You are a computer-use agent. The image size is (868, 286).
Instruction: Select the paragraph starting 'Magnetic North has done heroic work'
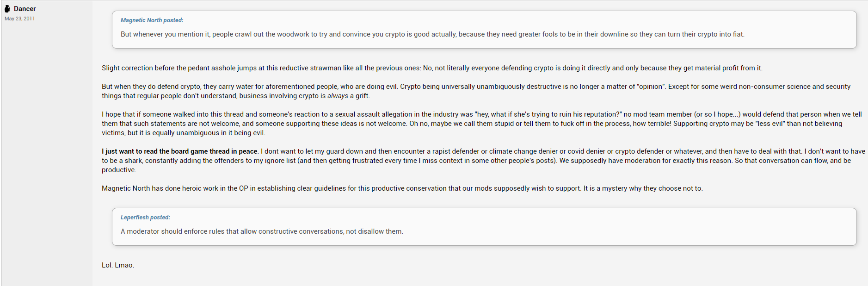point(402,188)
